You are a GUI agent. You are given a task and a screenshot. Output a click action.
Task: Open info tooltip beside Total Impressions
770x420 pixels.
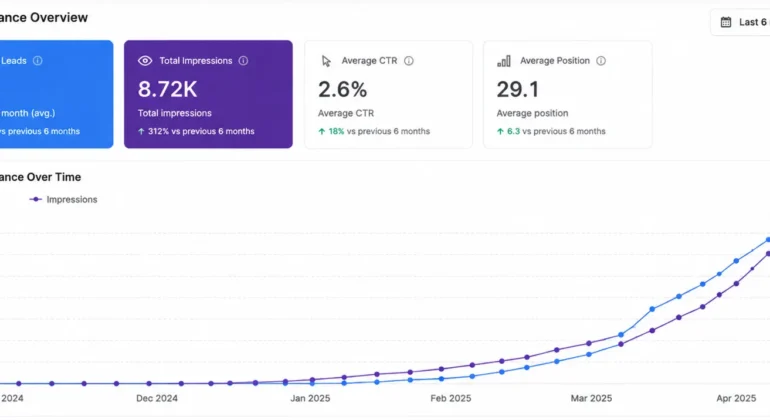243,60
